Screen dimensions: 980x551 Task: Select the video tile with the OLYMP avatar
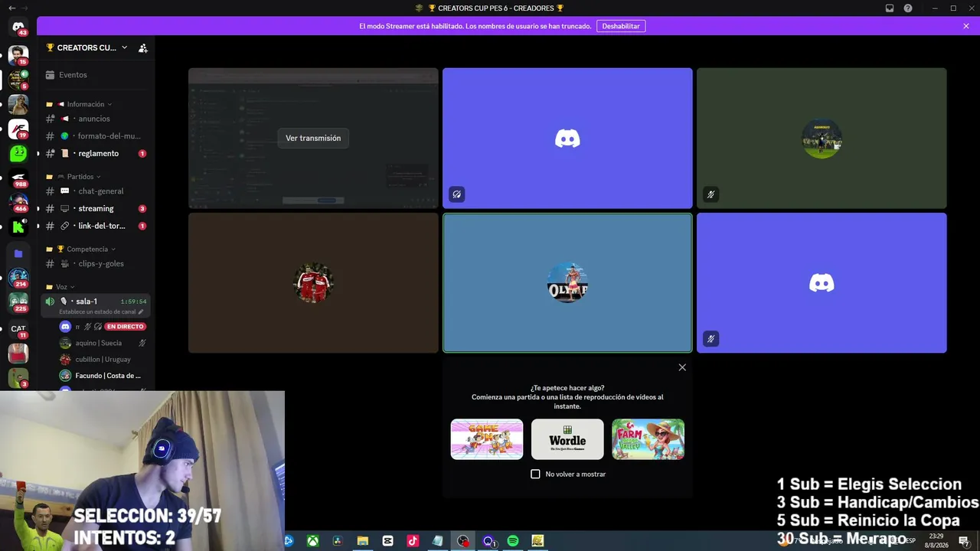(x=567, y=283)
